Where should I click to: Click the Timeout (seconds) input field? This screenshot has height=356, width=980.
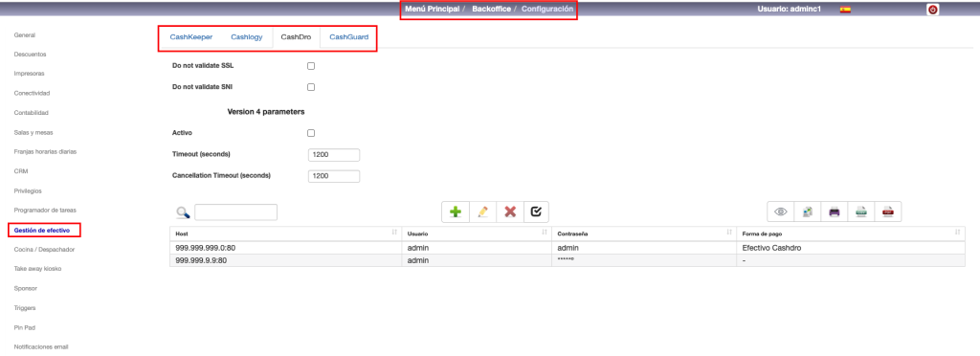(334, 155)
